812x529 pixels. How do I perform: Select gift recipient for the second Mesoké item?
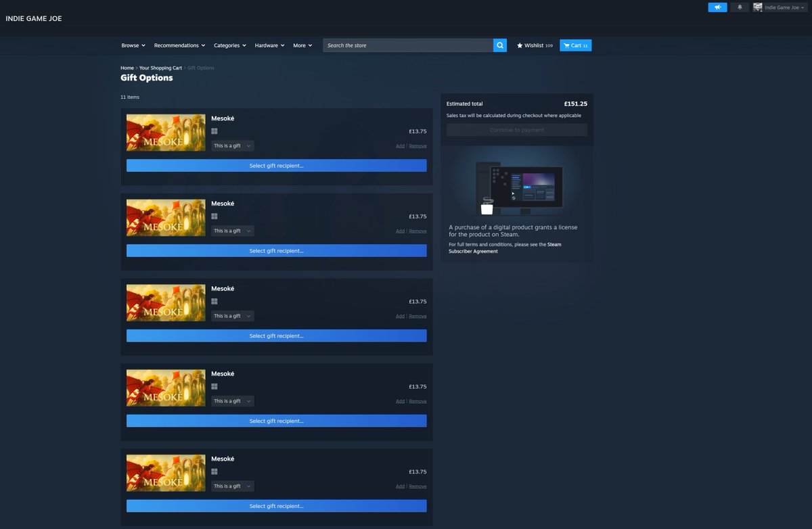point(276,251)
